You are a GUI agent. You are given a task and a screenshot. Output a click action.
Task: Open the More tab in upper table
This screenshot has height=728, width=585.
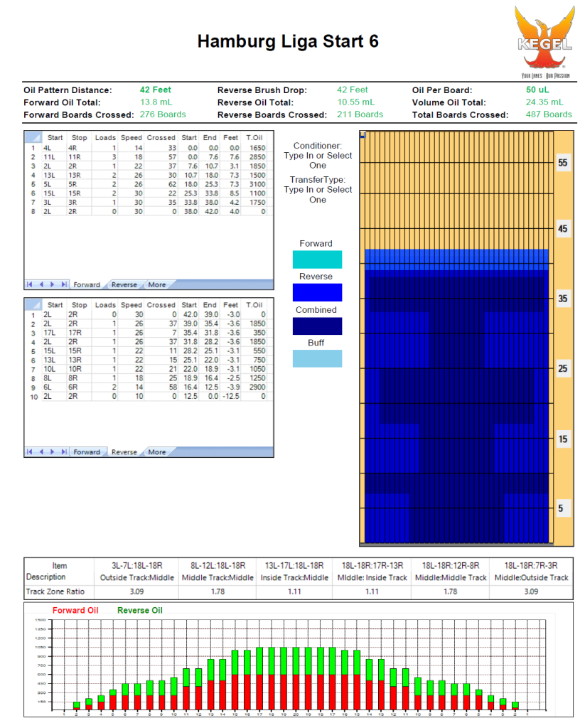pyautogui.click(x=156, y=284)
